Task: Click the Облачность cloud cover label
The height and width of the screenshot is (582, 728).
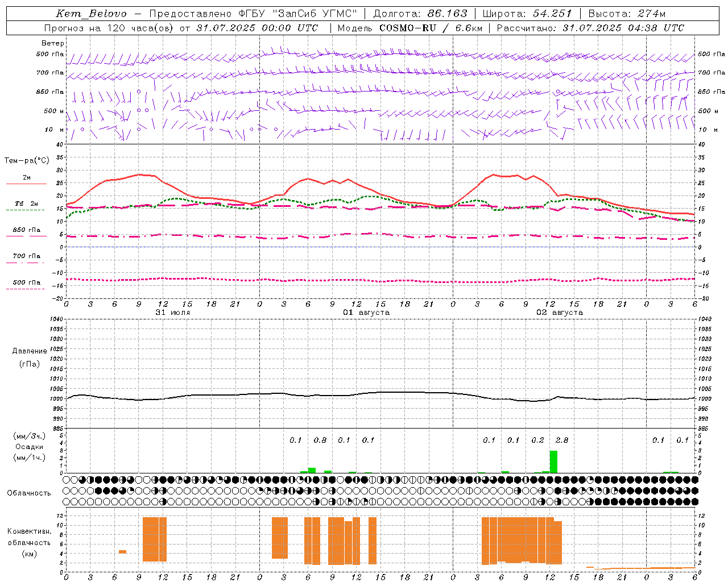Action: (x=29, y=493)
